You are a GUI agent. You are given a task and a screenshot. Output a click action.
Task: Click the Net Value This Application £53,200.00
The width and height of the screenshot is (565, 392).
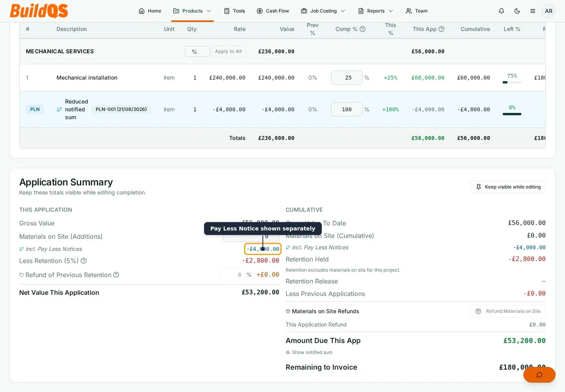coord(261,292)
